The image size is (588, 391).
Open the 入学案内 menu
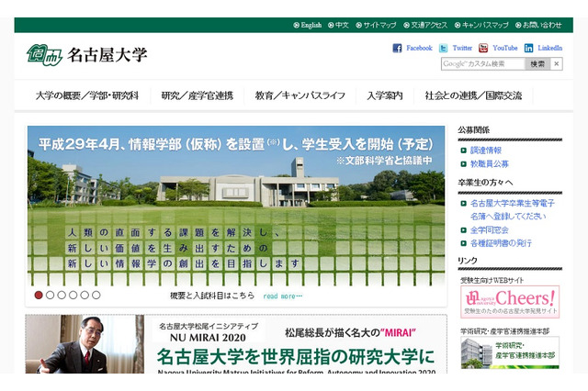385,95
